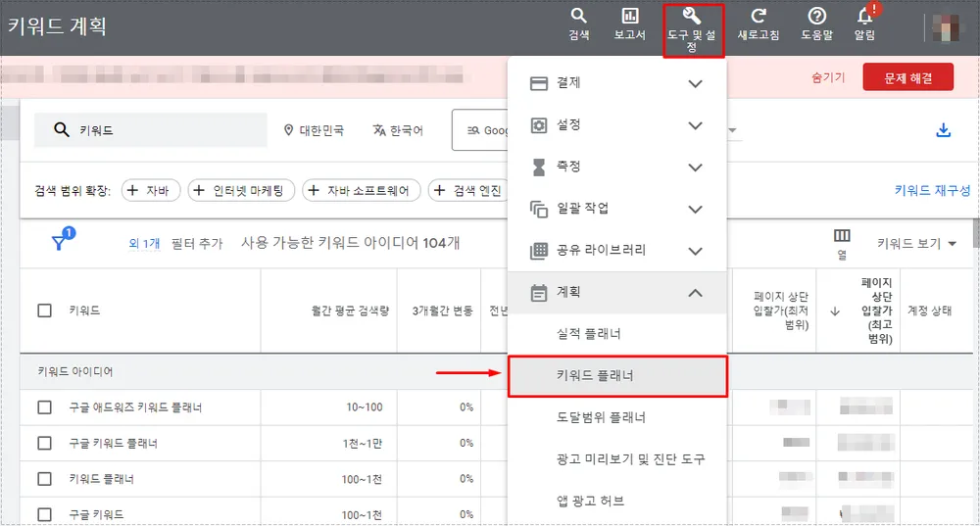Open the 보고서 reports icon
The image size is (980, 526).
click(629, 24)
